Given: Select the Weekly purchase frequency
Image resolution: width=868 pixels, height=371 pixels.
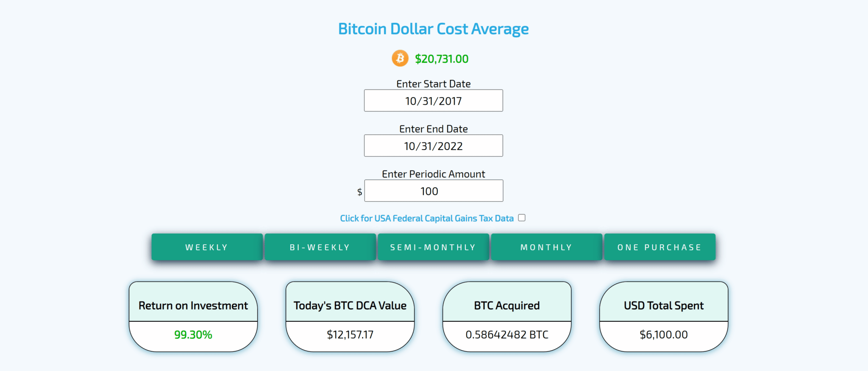Looking at the screenshot, I should tap(207, 247).
